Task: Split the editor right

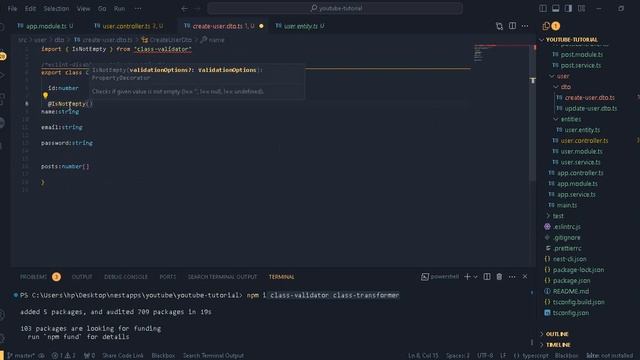Action: tap(512, 26)
